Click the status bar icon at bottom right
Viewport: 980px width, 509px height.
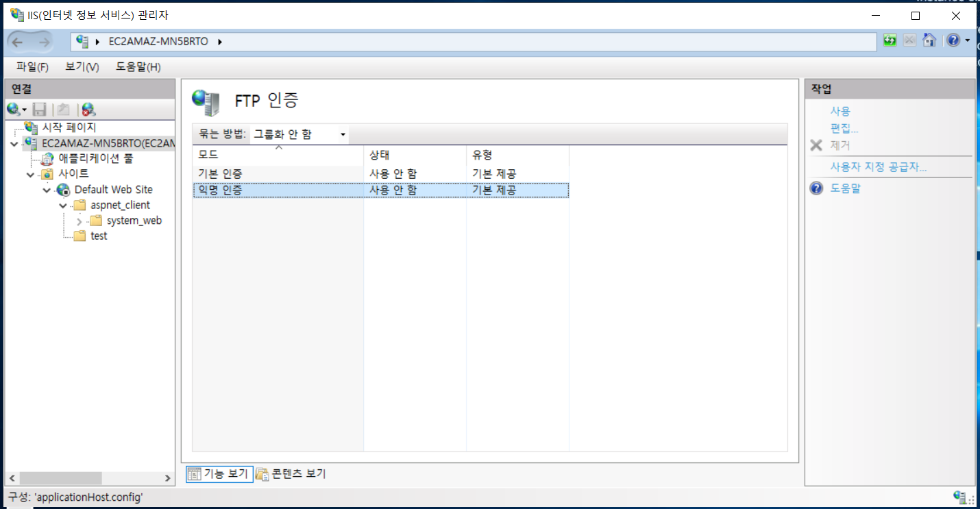point(961,497)
